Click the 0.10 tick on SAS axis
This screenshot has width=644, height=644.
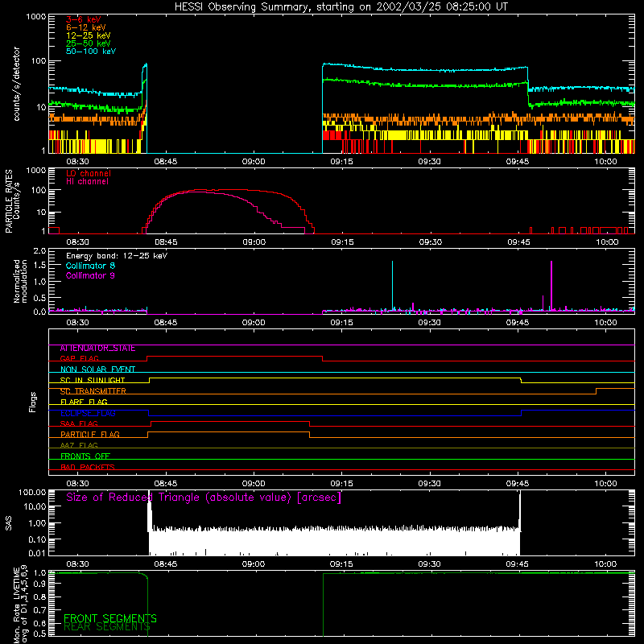[x=37, y=539]
